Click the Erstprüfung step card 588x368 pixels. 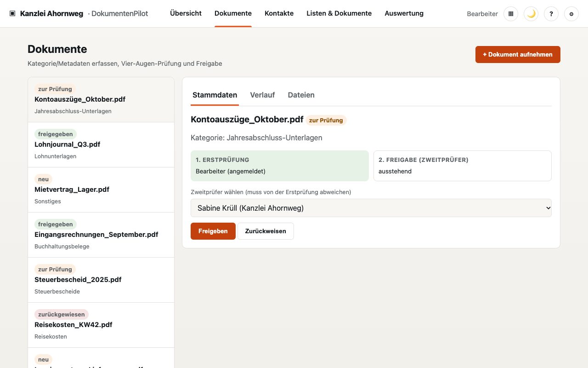280,166
